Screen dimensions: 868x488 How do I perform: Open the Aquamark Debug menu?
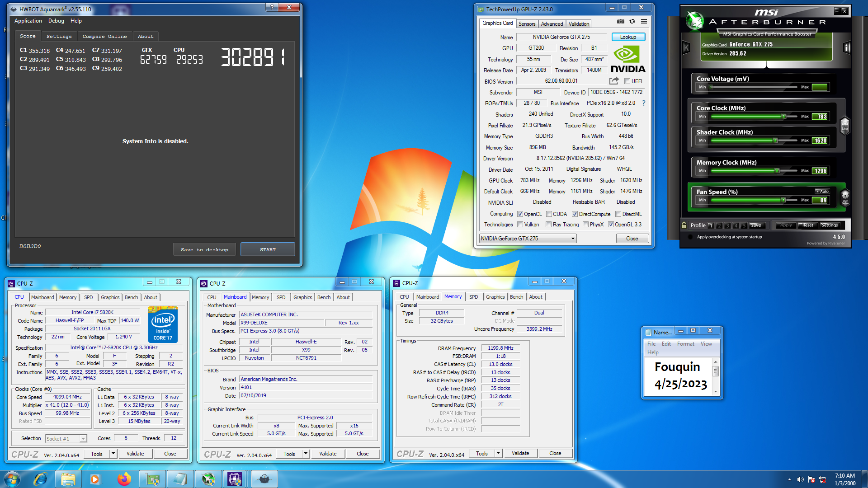pos(56,21)
